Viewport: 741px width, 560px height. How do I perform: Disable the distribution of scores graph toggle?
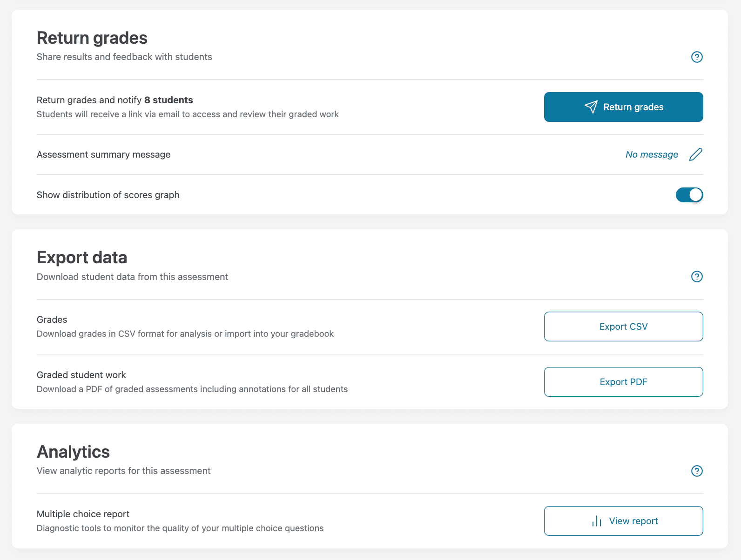click(x=689, y=195)
